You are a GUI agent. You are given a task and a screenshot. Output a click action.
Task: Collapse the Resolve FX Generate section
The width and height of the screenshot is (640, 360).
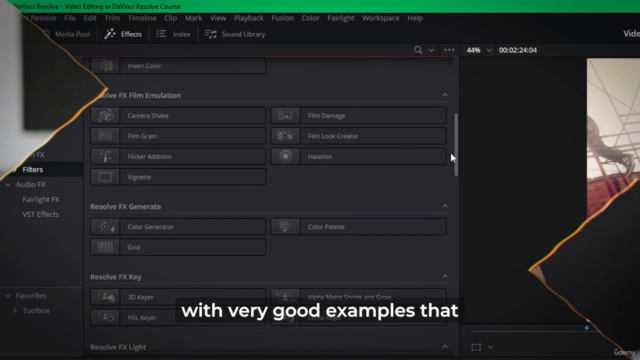point(445,206)
